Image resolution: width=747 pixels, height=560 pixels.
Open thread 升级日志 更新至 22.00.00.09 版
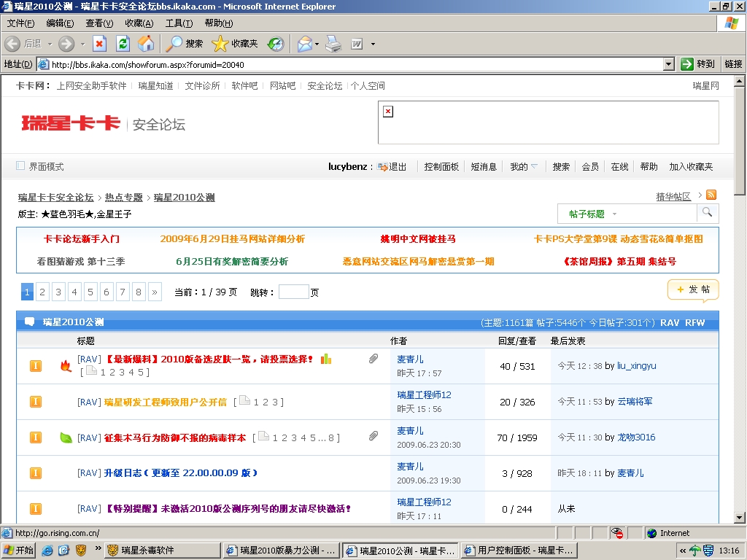click(180, 473)
